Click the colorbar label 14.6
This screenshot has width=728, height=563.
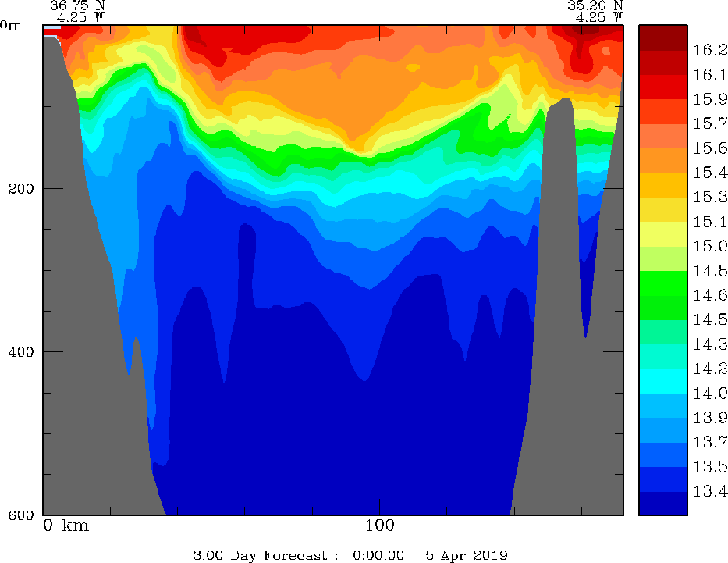click(710, 295)
